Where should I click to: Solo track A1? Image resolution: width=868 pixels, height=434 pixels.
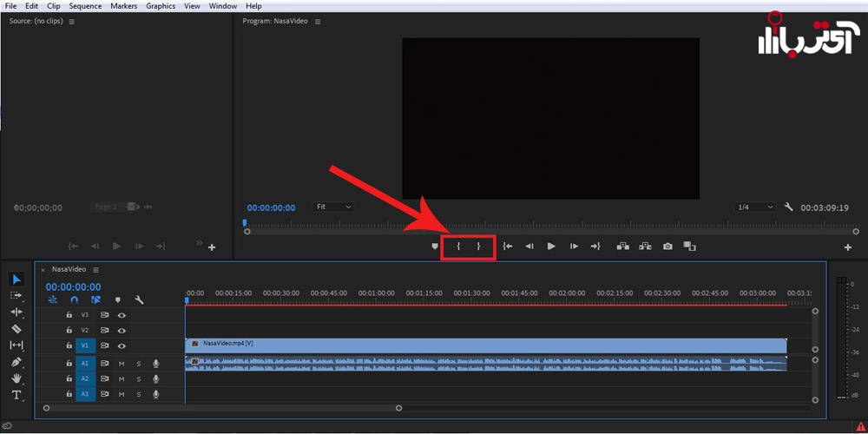point(139,364)
